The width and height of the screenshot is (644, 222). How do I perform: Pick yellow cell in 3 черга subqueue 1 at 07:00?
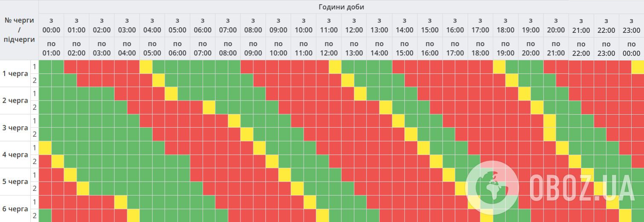(234, 121)
